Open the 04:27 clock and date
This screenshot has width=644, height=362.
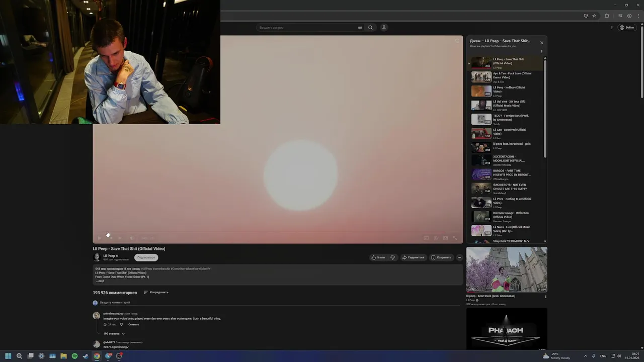[632, 356]
